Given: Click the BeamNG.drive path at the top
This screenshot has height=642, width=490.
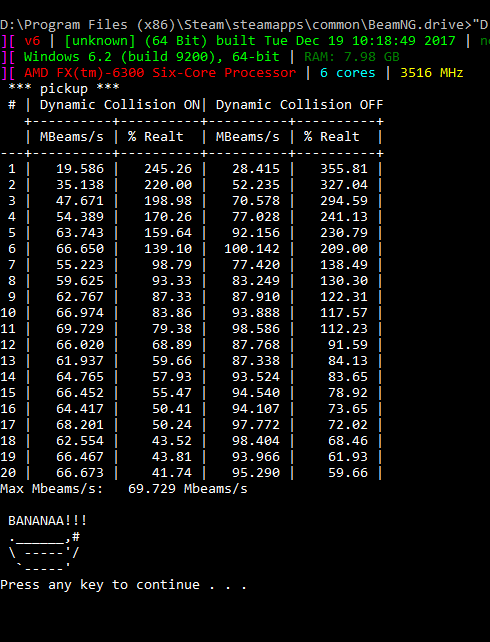Looking at the screenshot, I should (236, 25).
